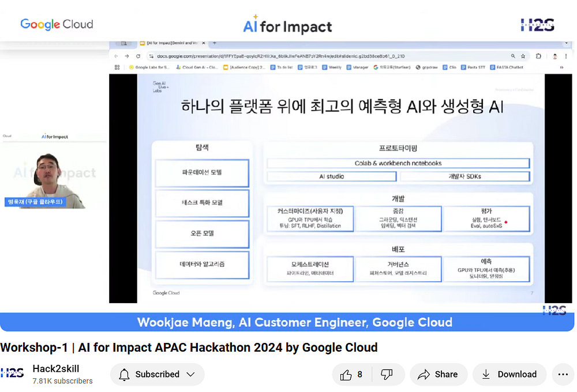577x392 pixels.
Task: Click the speaker webcam thumbnail
Action: point(54,171)
